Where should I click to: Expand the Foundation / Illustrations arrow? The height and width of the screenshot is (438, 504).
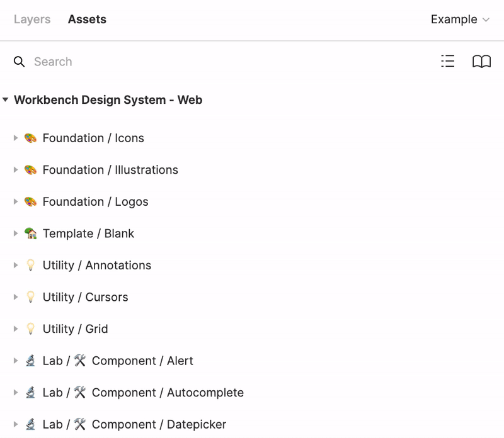15,170
